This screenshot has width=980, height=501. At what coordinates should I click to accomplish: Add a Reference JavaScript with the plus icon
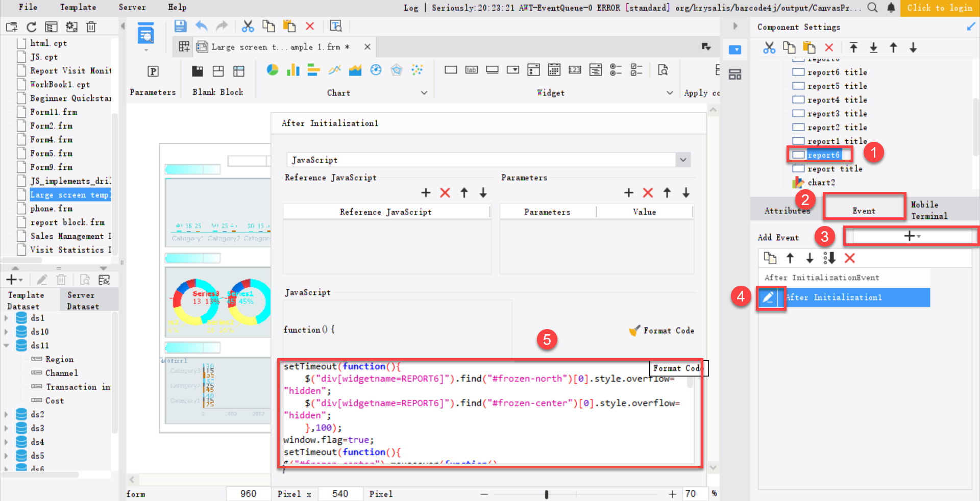tap(426, 193)
